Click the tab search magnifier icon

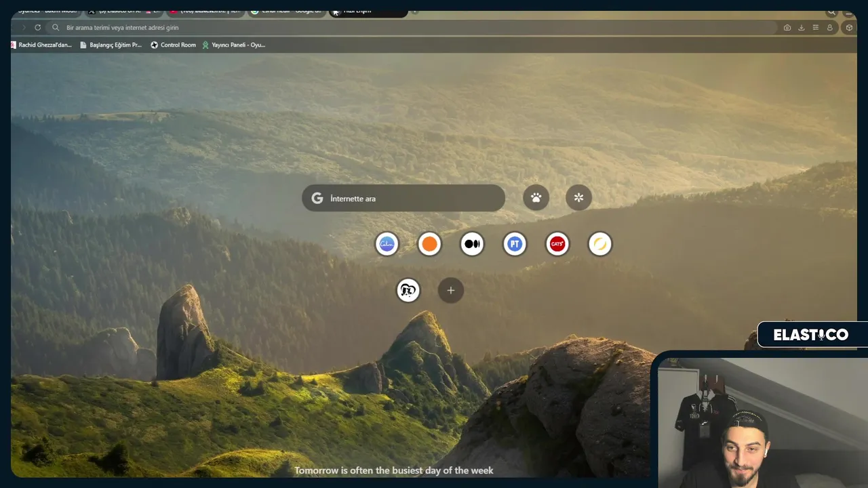[x=831, y=12]
